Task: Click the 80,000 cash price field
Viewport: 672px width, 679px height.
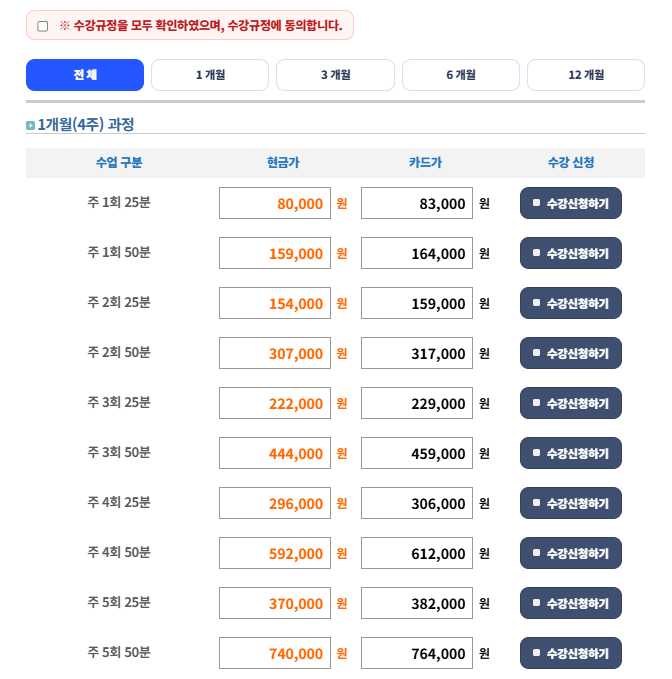Action: (x=275, y=203)
